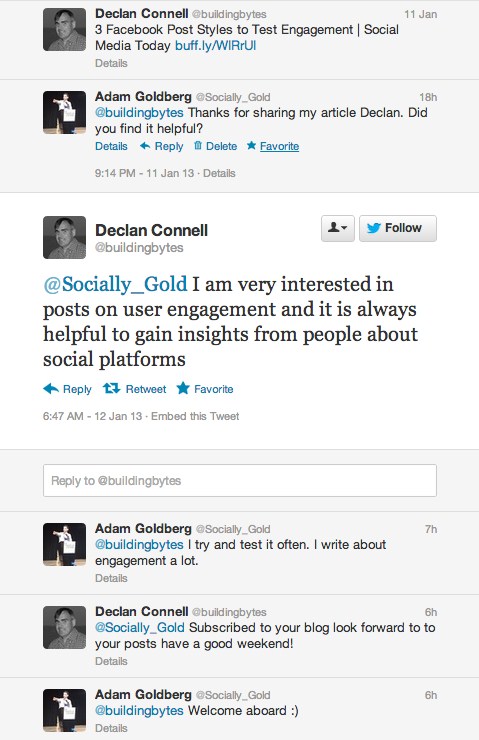Open Embed this Tweet link
Image resolution: width=479 pixels, height=740 pixels.
pyautogui.click(x=195, y=416)
